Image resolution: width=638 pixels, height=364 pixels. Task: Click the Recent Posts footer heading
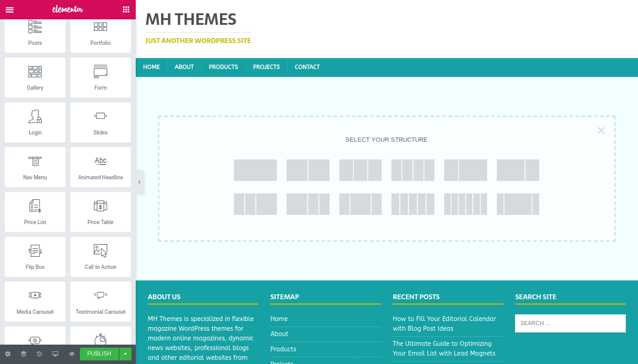(416, 297)
